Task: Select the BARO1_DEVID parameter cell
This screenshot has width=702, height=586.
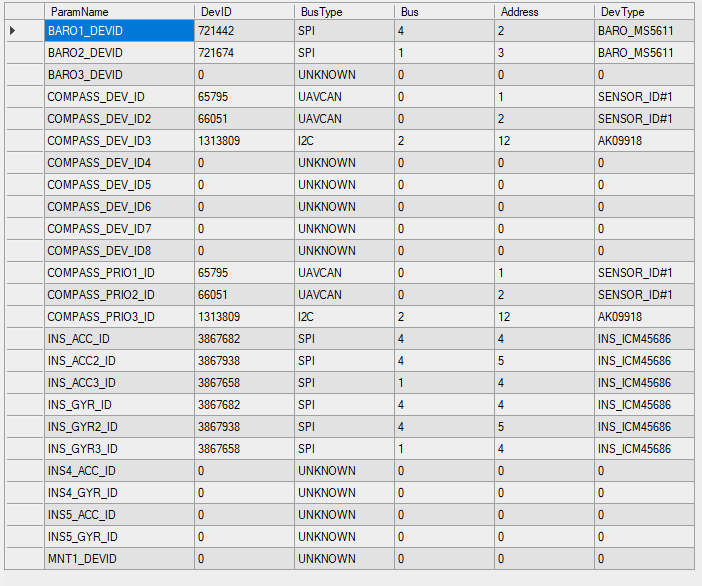Action: 118,31
